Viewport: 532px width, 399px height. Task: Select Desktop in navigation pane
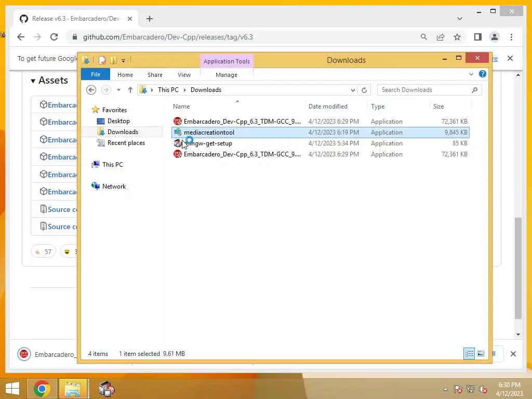point(118,121)
